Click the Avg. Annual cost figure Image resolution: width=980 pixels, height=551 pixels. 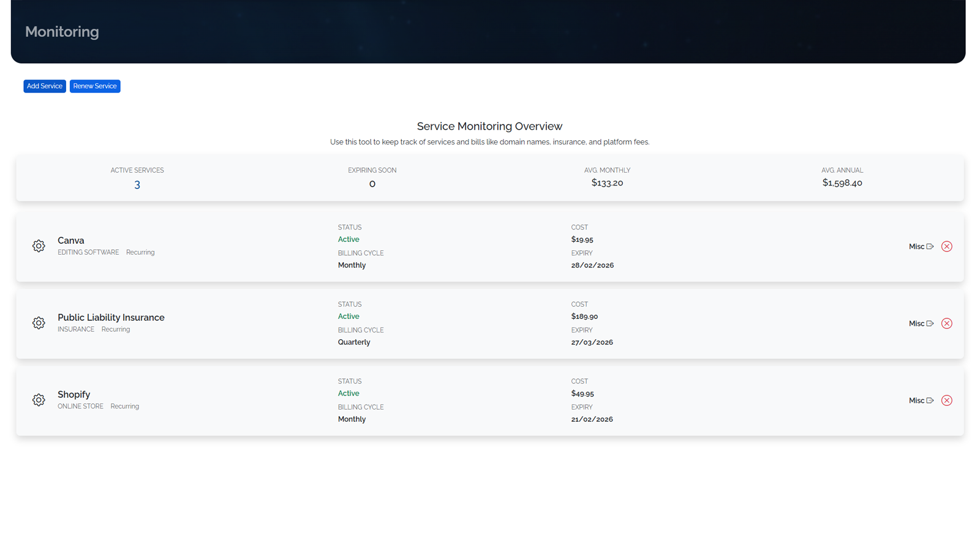(x=842, y=182)
